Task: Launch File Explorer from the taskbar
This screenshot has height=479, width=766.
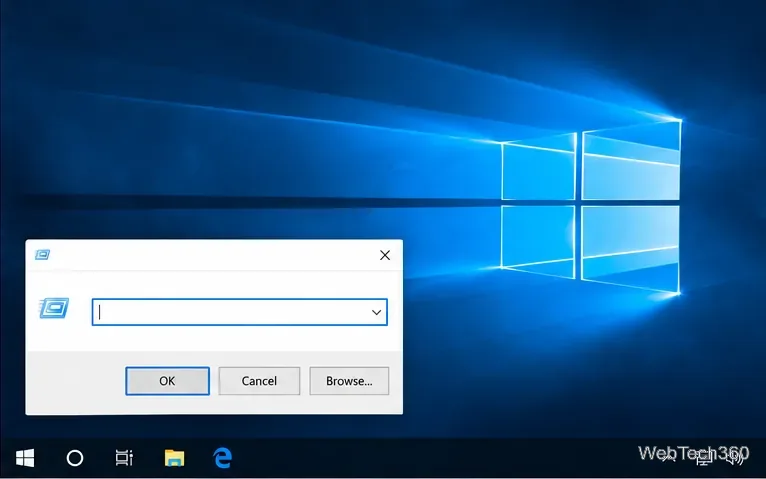Action: click(x=174, y=458)
